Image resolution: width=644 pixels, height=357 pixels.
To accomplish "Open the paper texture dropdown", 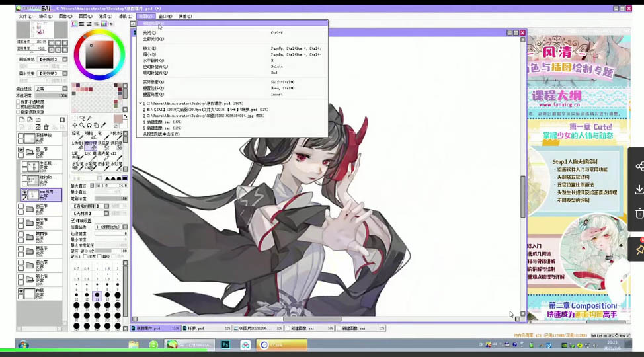I will click(65, 59).
